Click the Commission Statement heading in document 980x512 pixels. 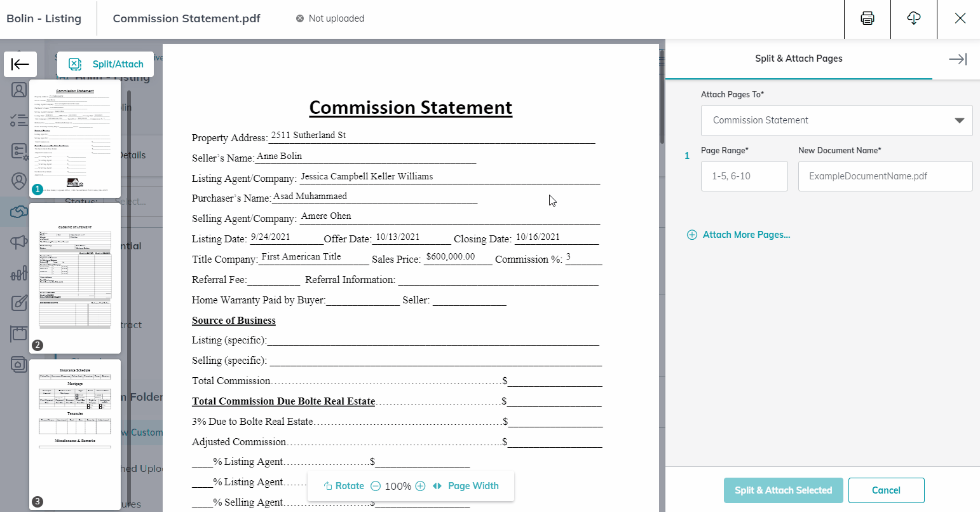(411, 107)
